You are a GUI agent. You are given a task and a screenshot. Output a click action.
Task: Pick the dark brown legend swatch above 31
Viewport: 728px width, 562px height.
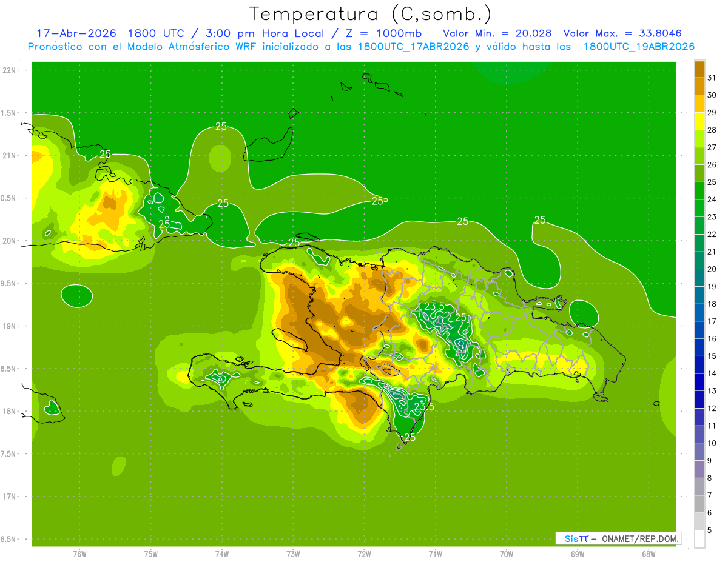699,69
